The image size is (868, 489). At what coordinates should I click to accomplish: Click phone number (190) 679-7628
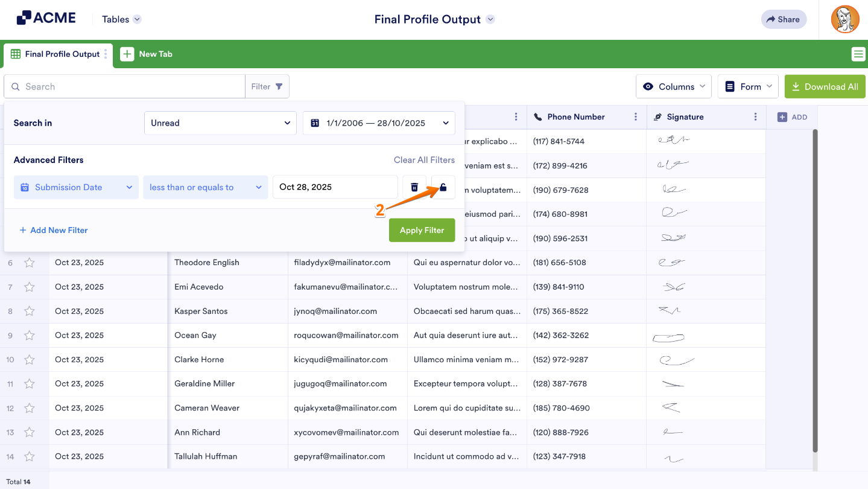[x=560, y=190]
